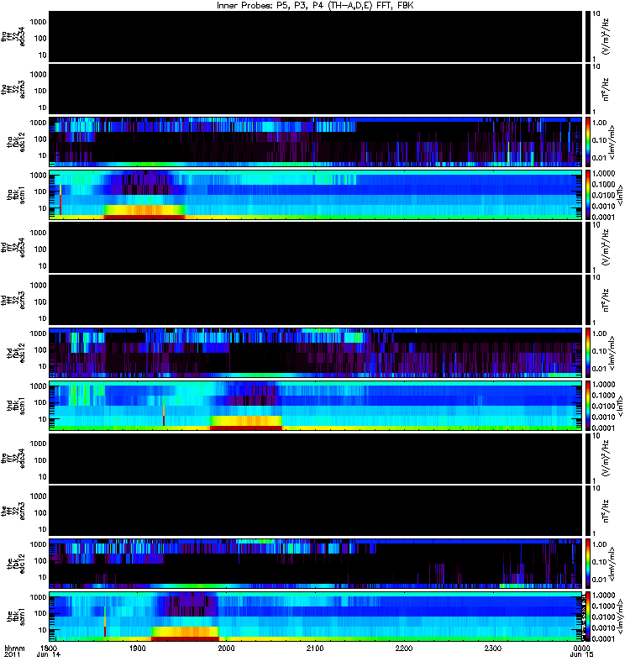Image resolution: width=630 pixels, height=672 pixels.
Task: Click the rainbow color bar beside thd fbk edc12
Action: tap(587, 353)
